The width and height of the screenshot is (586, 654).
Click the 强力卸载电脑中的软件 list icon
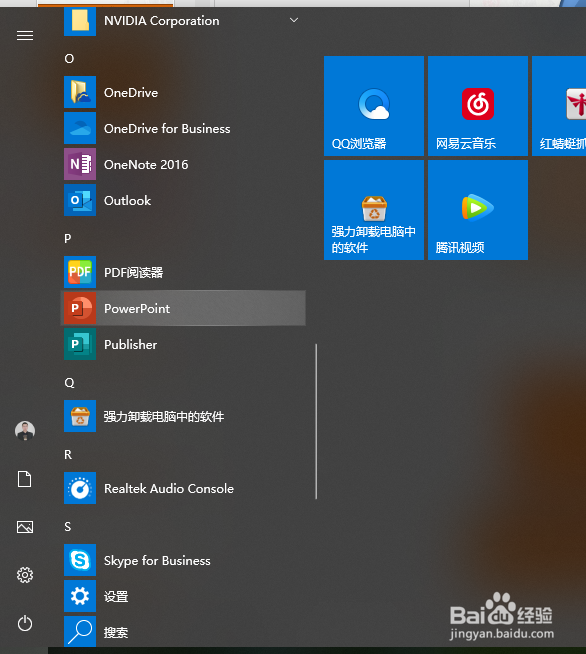pyautogui.click(x=80, y=416)
